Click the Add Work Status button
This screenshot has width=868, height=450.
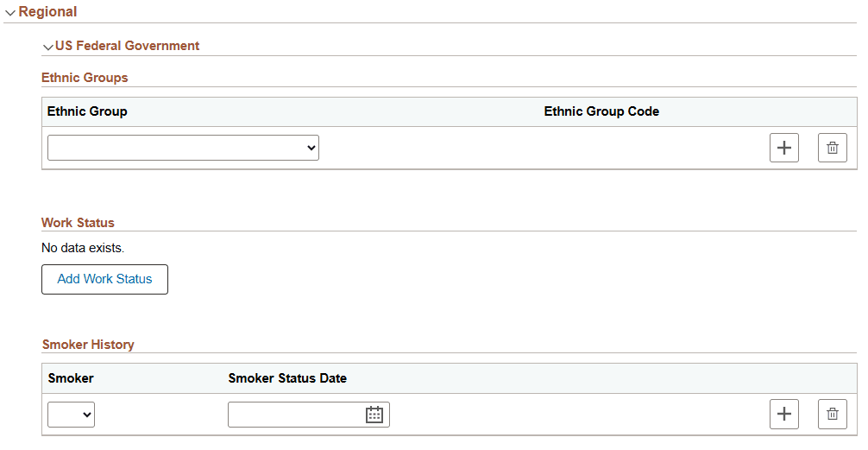click(x=104, y=279)
